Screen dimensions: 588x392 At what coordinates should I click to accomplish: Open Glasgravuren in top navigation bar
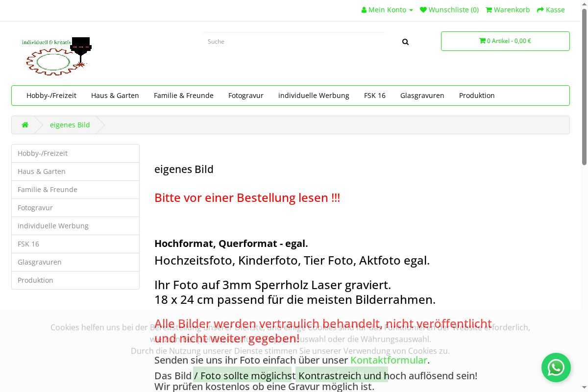(x=422, y=96)
